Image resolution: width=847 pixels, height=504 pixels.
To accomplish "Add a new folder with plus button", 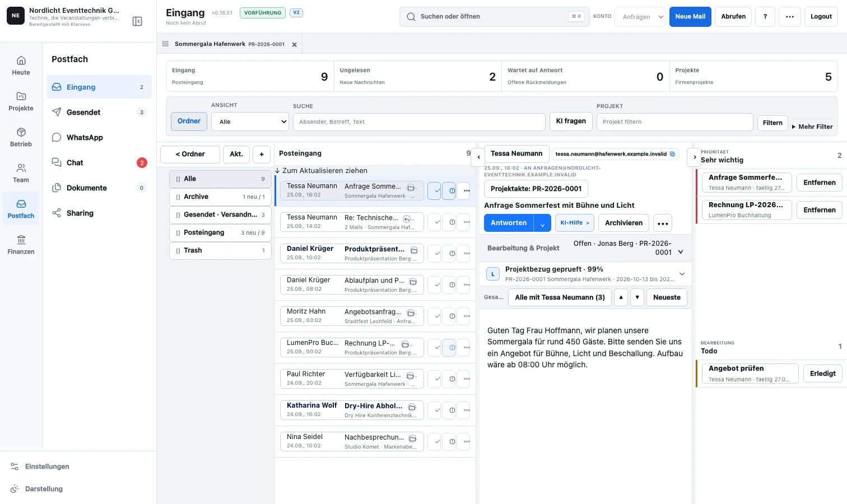I will [262, 154].
